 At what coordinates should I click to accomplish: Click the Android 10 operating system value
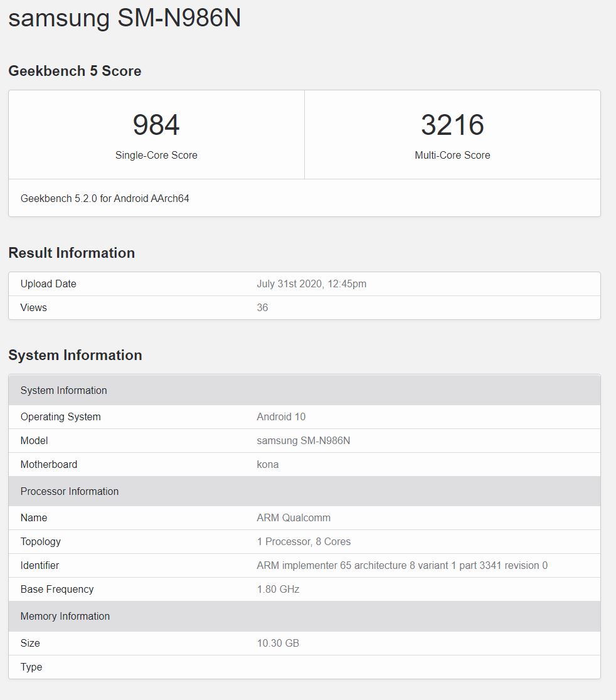coord(281,416)
